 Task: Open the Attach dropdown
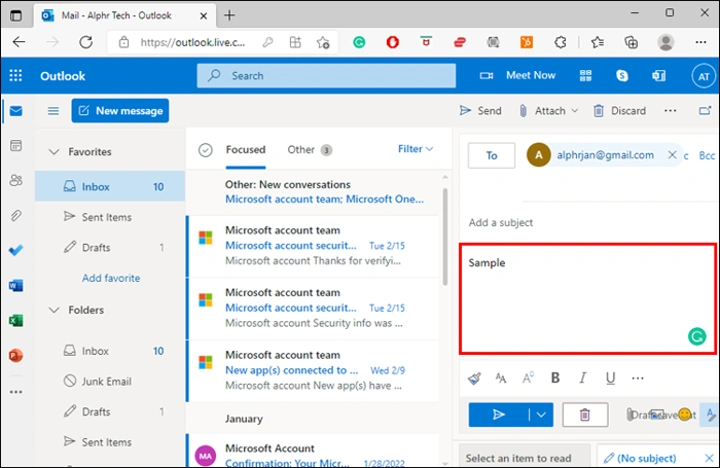548,111
